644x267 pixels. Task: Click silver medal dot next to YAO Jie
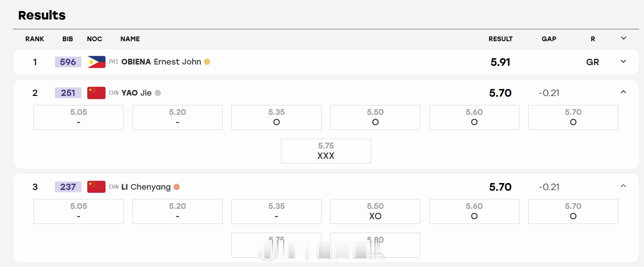158,93
